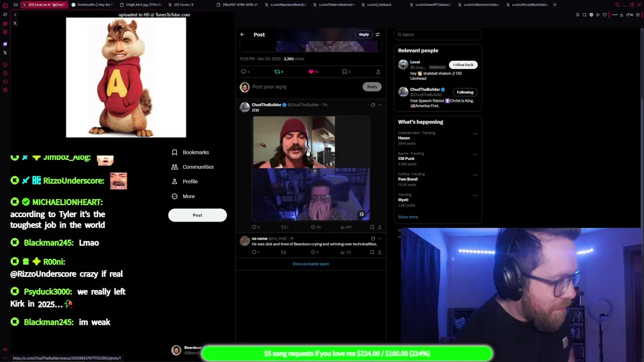Switch to the x.com/BeardsonBeardly tab

coord(287,5)
